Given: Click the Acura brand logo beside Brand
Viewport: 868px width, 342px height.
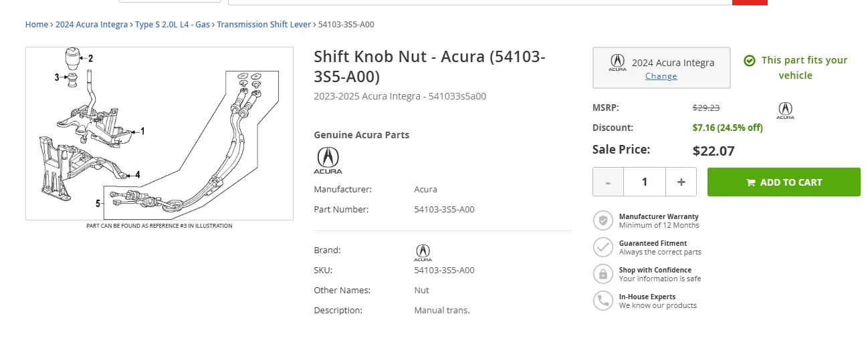Looking at the screenshot, I should click(423, 252).
